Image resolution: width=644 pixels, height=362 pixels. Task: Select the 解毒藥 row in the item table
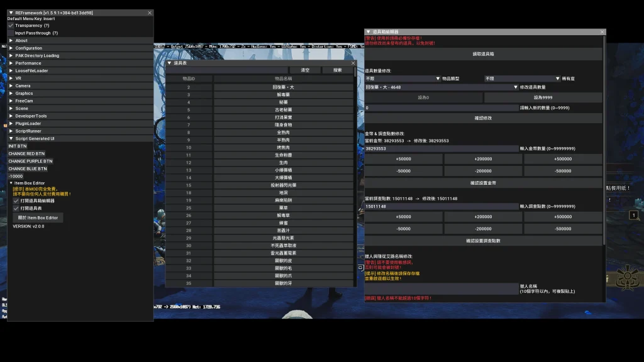click(283, 94)
